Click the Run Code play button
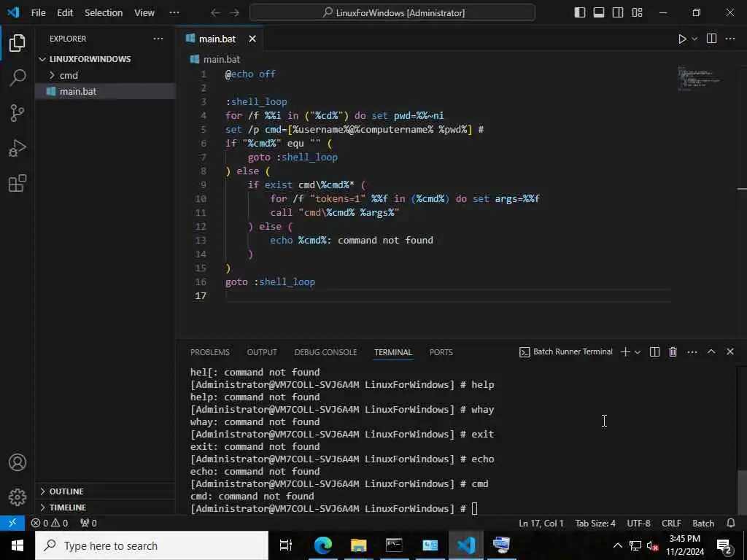Screen dimensions: 747x560 682,39
